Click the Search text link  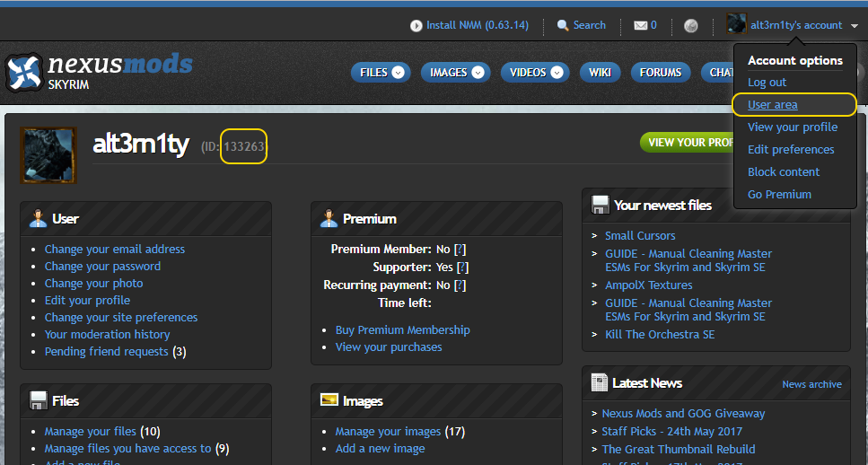click(x=589, y=25)
